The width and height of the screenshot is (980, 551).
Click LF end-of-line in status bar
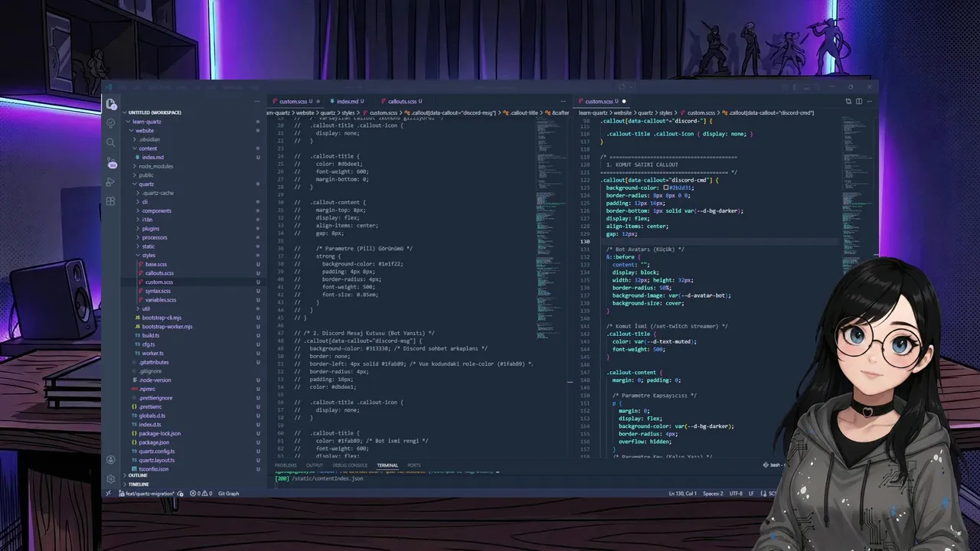coord(751,494)
